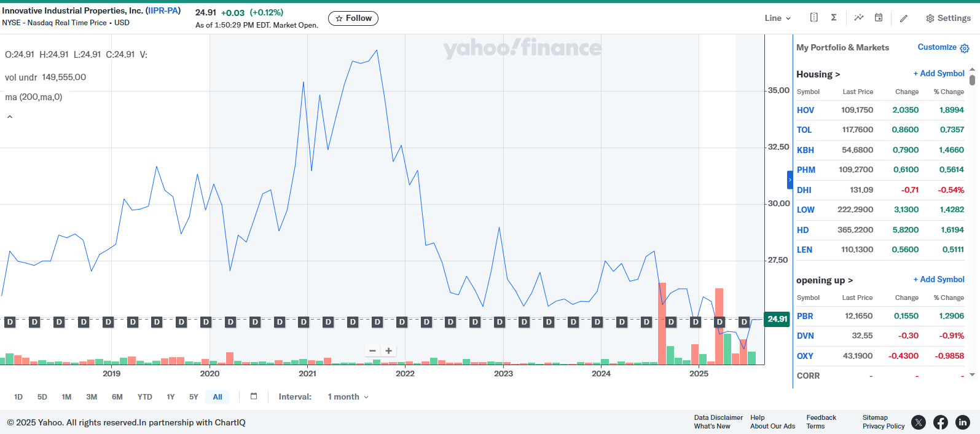Open the DHI symbol link
The image size is (980, 434).
(804, 190)
